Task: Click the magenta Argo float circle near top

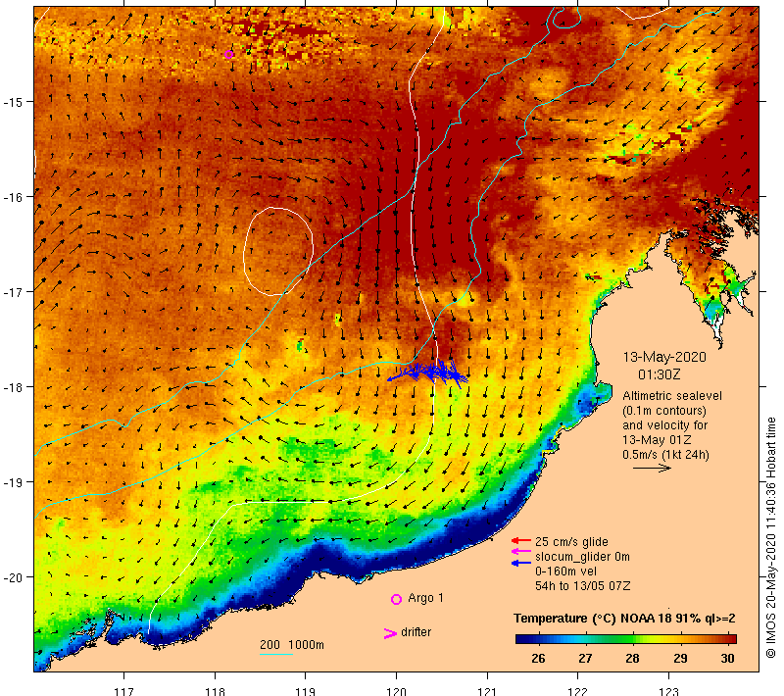Action: (229, 55)
